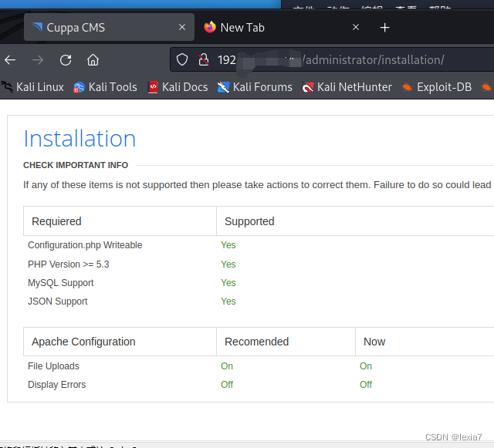Screen dimensions: 494x448
Task: Select the Configuration.php Writeable row label
Action: [x=85, y=245]
